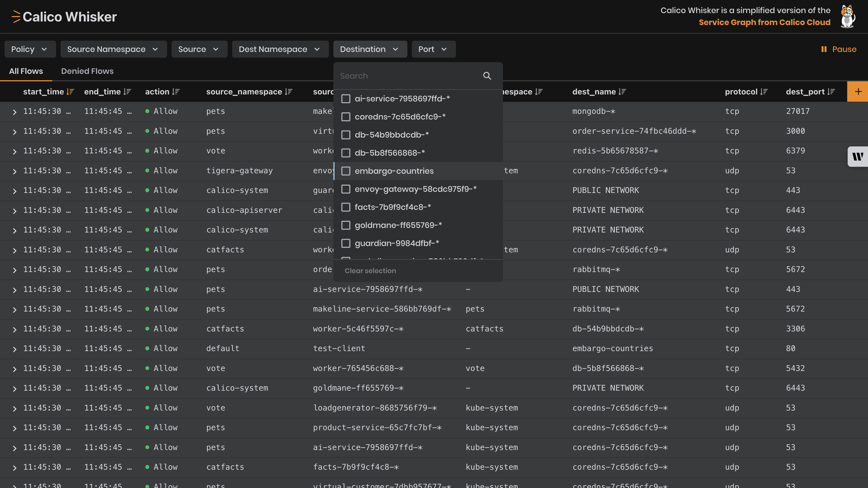Click port value '6379'

pyautogui.click(x=795, y=150)
